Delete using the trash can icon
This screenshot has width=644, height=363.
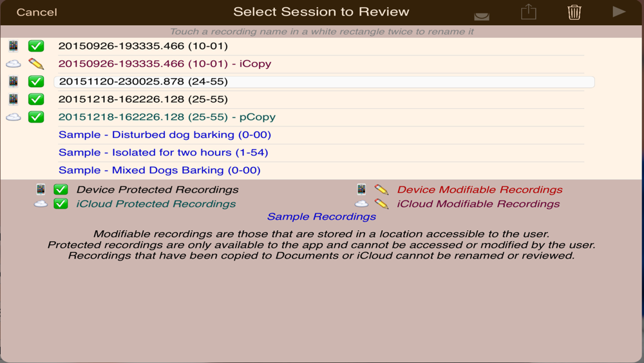(574, 12)
